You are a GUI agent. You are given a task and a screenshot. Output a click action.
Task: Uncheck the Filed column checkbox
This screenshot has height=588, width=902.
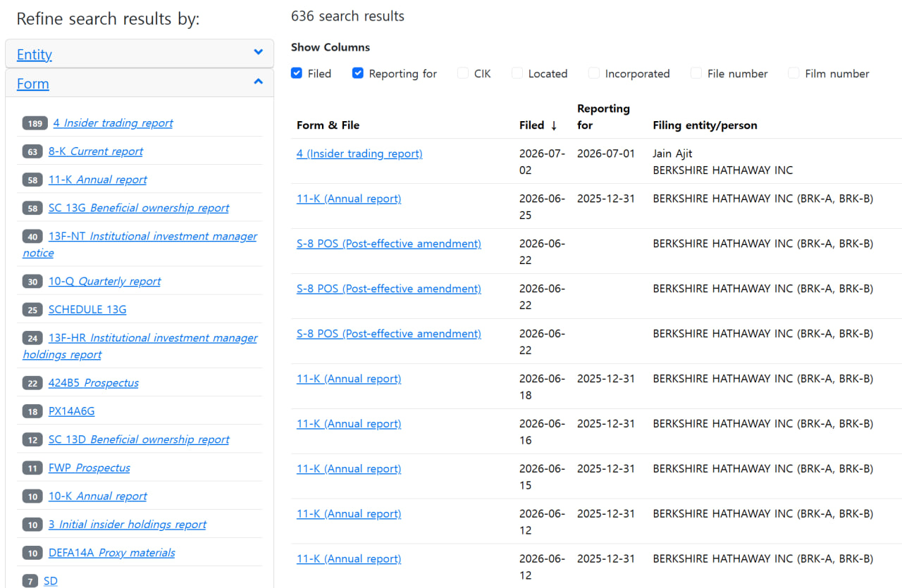297,73
